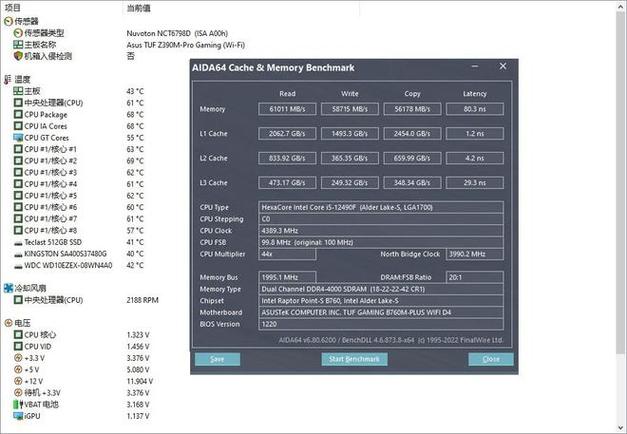Click the sensor type row icon
This screenshot has width=627, height=434.
tap(18, 33)
